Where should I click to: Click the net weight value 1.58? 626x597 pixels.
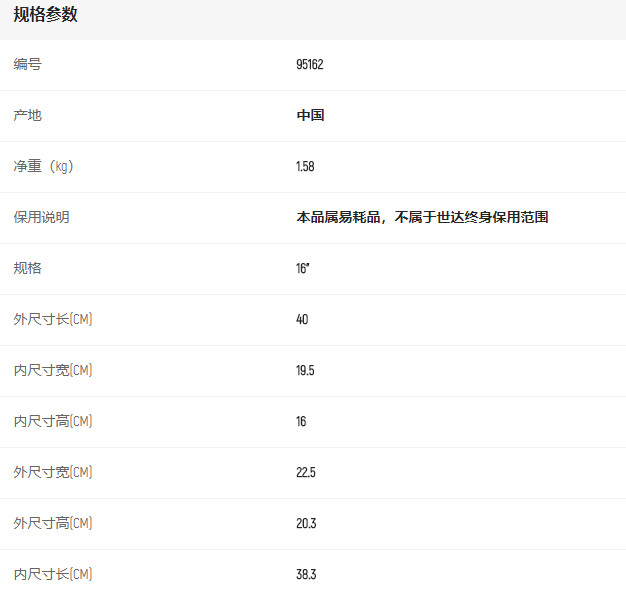coord(305,166)
